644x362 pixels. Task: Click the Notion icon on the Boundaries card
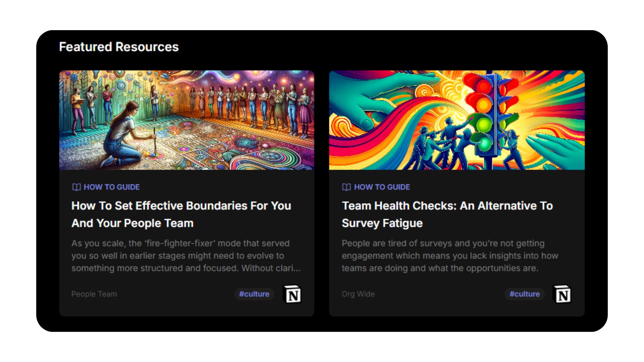292,295
